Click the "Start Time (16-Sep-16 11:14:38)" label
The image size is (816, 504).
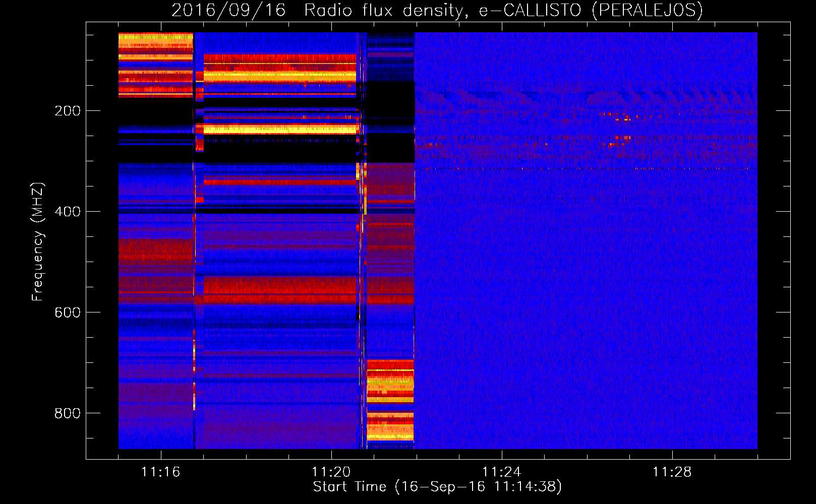coord(437,487)
